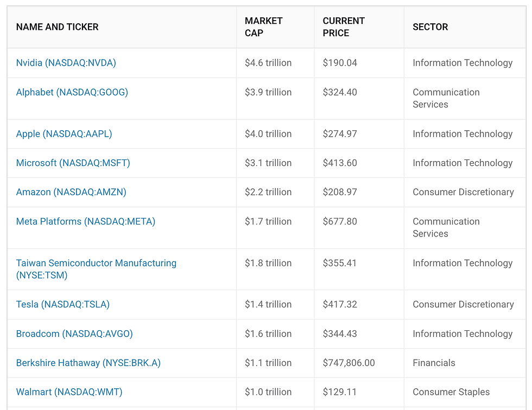Select Berkshire Hathaway's Financials sector cell

point(434,363)
